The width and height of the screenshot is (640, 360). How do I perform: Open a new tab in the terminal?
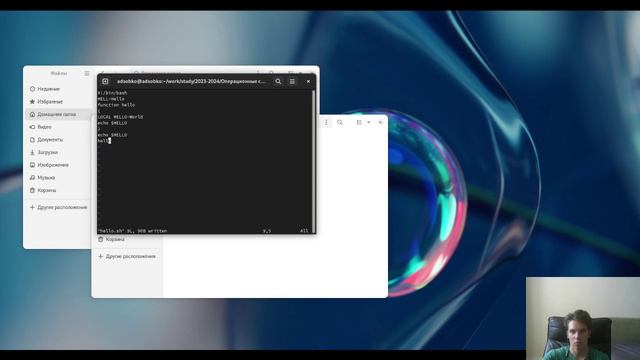pyautogui.click(x=105, y=81)
